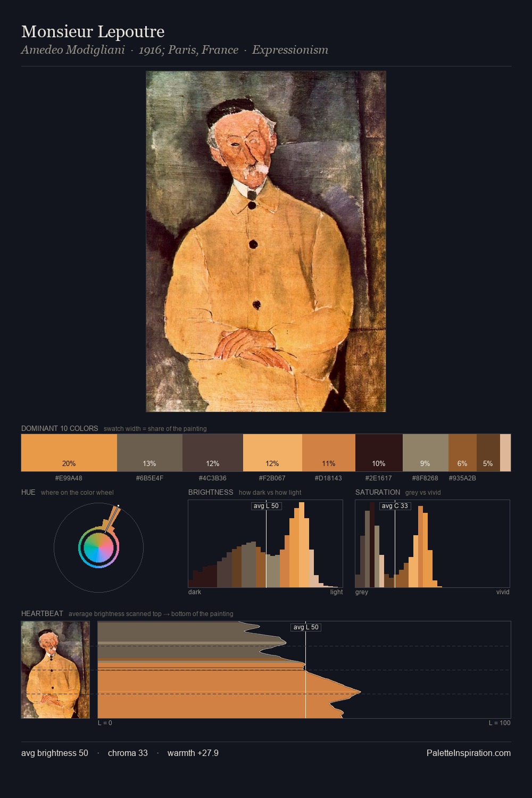This screenshot has width=532, height=798.
Task: Click hex code '#2E1617'
Action: tap(379, 478)
